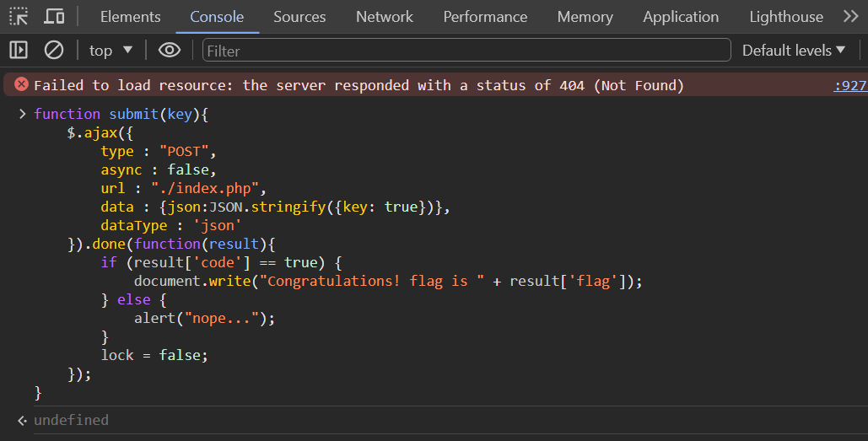Image resolution: width=868 pixels, height=441 pixels.
Task: Open more tabs using double chevron
Action: coord(851,16)
